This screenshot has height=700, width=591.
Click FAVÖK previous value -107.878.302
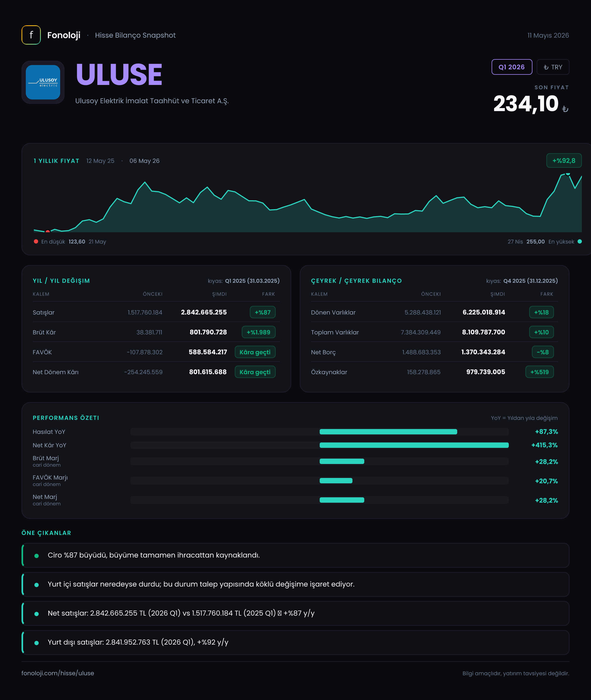coord(145,352)
